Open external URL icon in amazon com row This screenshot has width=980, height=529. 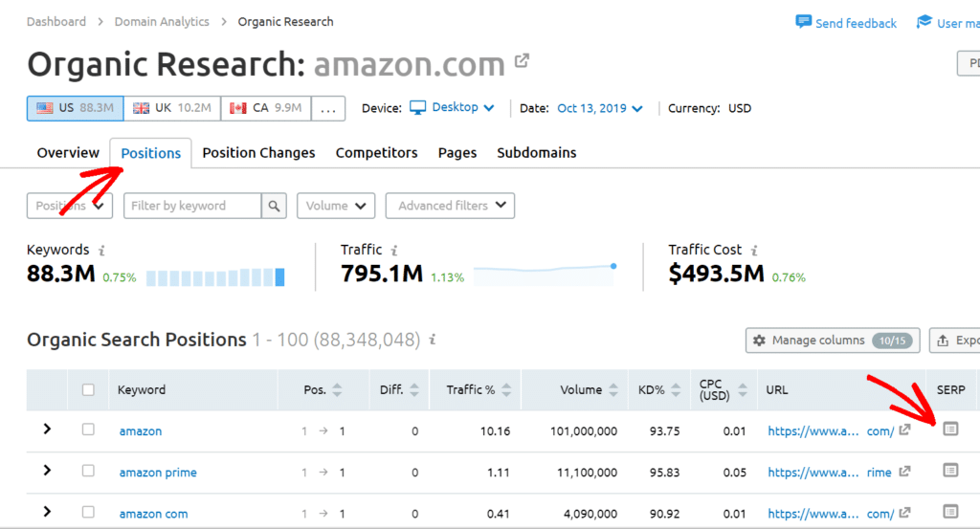pyautogui.click(x=904, y=513)
